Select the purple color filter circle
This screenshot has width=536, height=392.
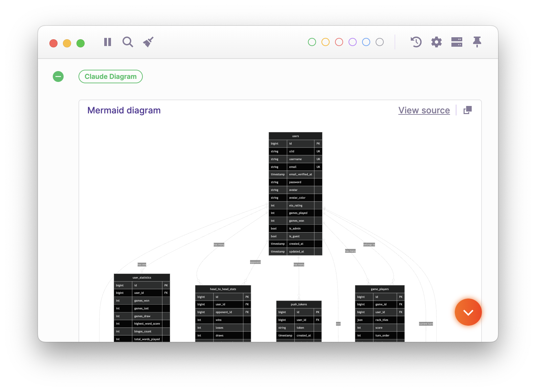pos(353,42)
